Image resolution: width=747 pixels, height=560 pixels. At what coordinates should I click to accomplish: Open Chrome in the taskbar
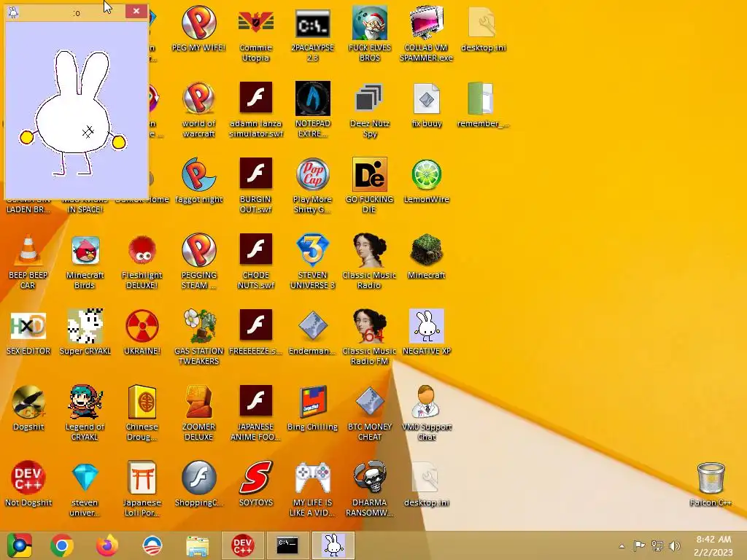62,545
